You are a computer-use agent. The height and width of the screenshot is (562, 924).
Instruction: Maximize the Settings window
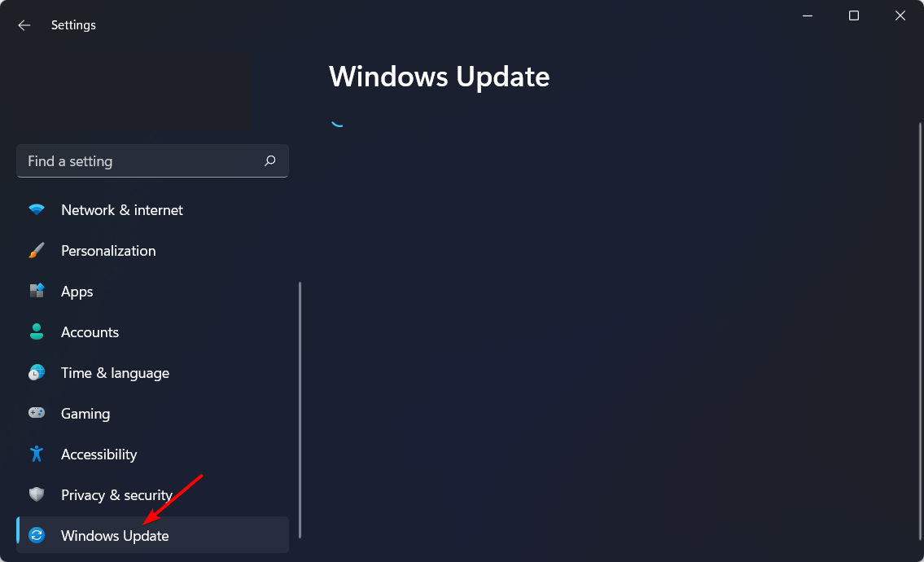(853, 16)
